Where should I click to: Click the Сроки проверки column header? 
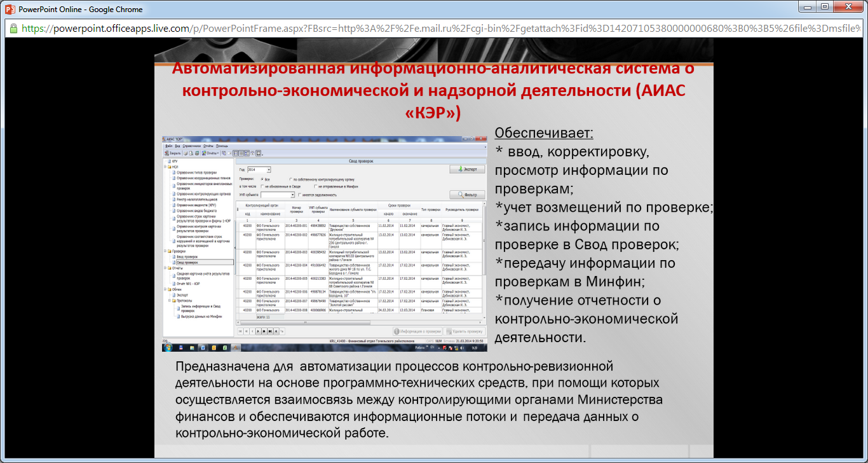tap(398, 206)
